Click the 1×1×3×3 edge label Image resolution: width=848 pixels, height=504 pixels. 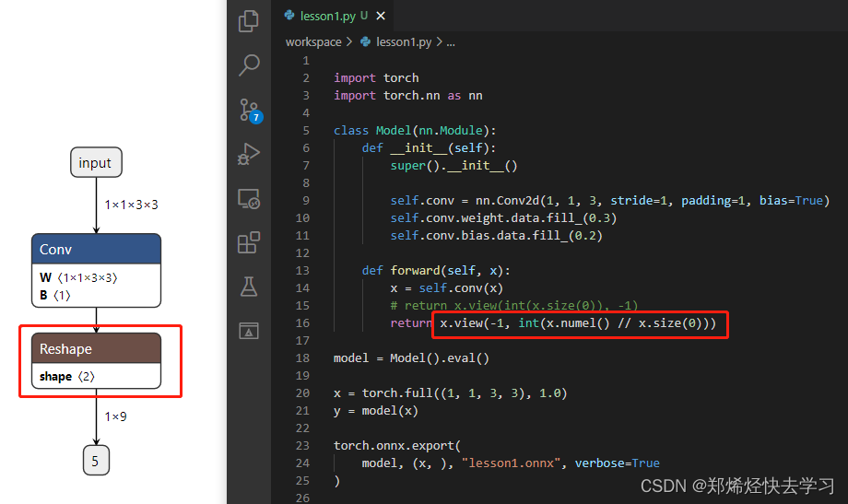click(132, 205)
